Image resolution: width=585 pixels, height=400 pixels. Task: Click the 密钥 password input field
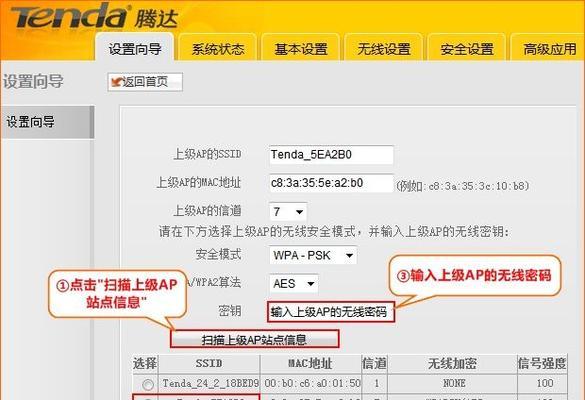(x=331, y=312)
